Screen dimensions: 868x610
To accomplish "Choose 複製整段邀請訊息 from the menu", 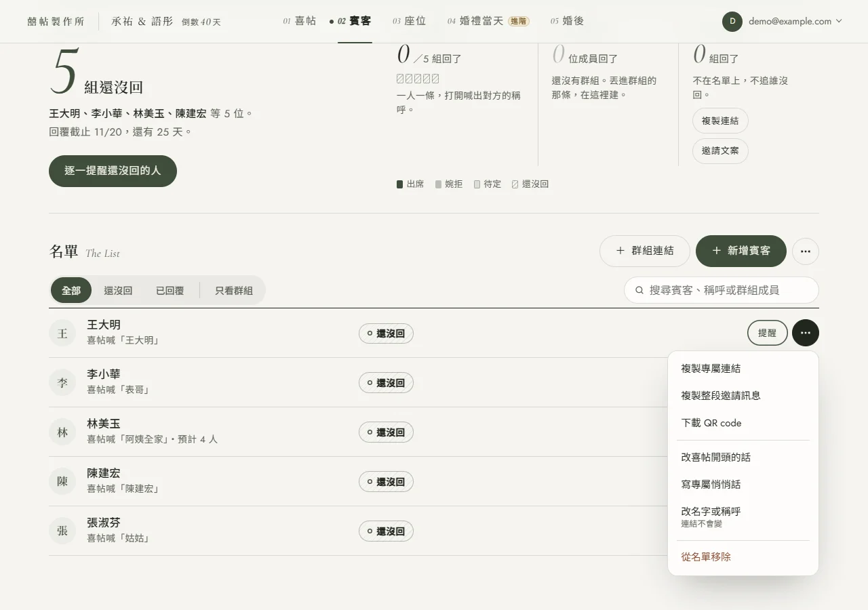I will 743,396.
